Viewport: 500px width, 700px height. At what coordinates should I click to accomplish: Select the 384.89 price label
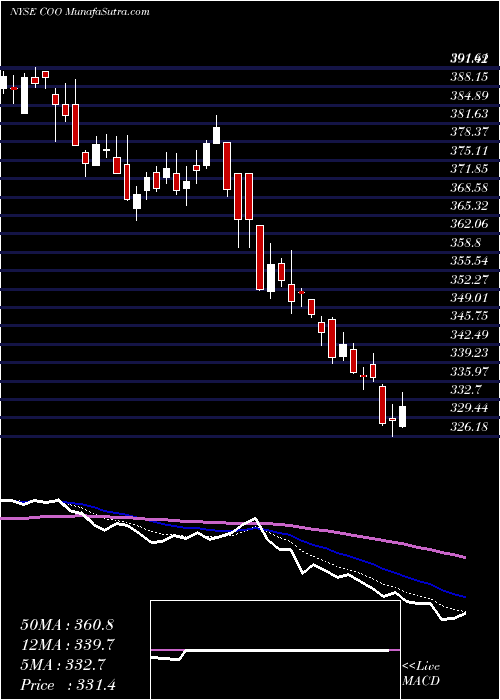click(469, 95)
